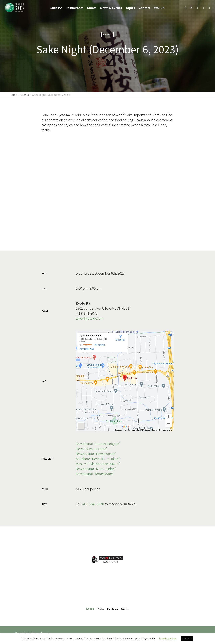Viewport: 215px width, 644px height.
Task: Click St. James Park map label
Action: pyautogui.click(x=114, y=421)
